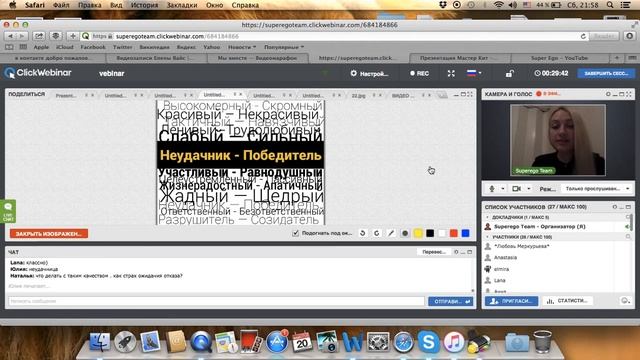Image resolution: width=640 pixels, height=360 pixels.
Task: Reload the page in Safari
Action: (x=583, y=36)
